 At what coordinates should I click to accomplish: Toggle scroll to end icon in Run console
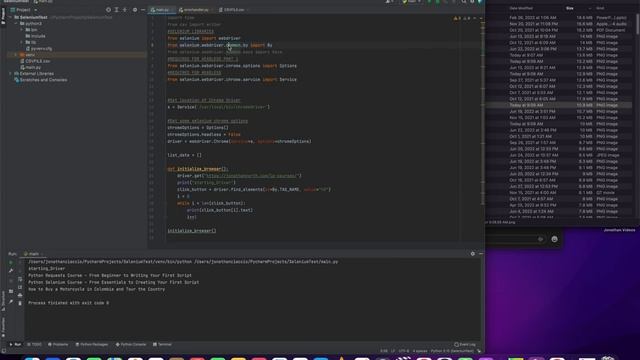(x=20, y=287)
